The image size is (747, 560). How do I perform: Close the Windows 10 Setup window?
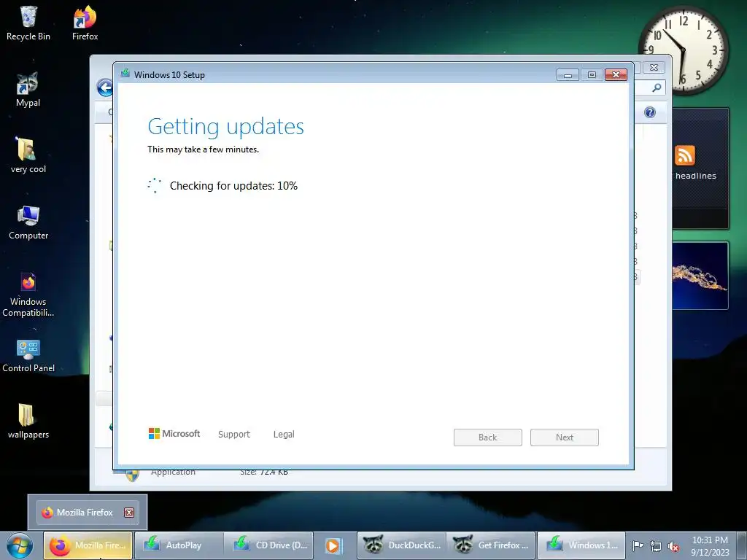point(616,75)
